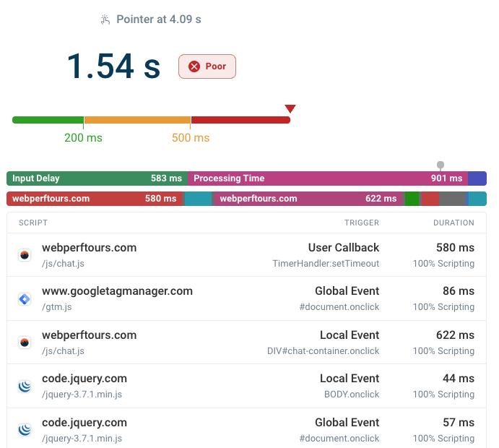This screenshot has width=499, height=448.
Task: Click the dark gray script segment
Action: tap(453, 199)
